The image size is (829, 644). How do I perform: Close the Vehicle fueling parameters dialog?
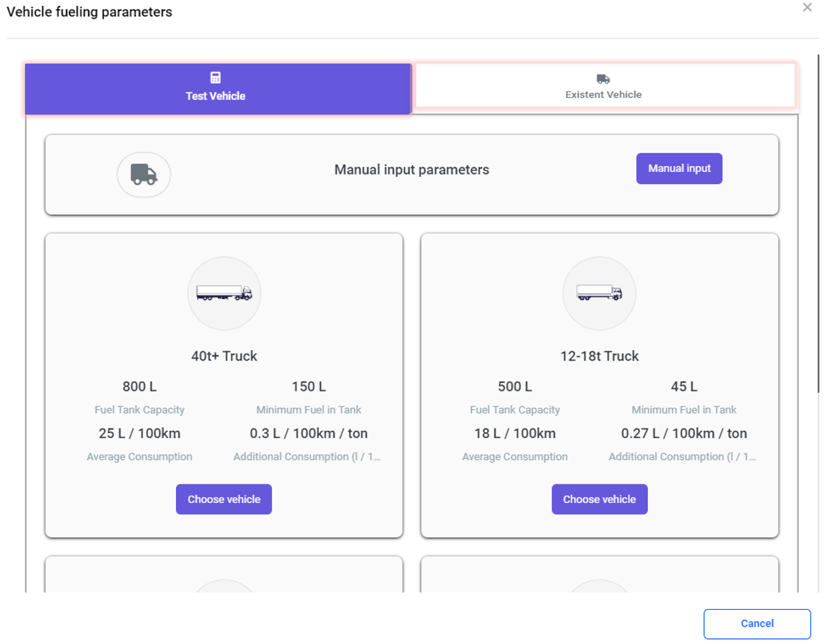coord(807,8)
